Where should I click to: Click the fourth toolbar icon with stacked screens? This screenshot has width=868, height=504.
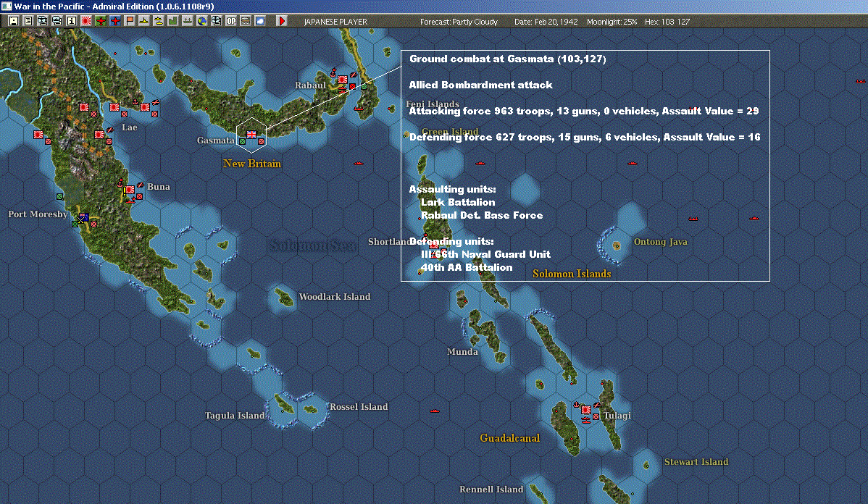(57, 21)
